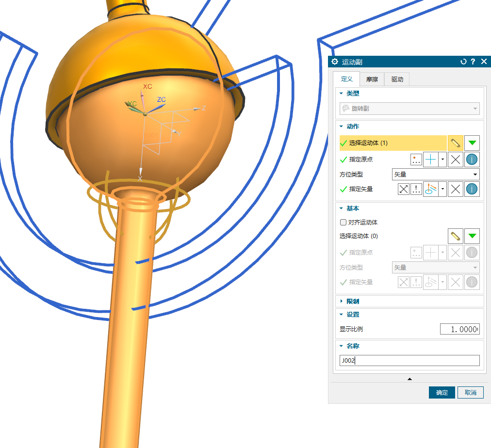Expand the collapsed 限制 section
This screenshot has height=448, width=491.
pos(352,301)
